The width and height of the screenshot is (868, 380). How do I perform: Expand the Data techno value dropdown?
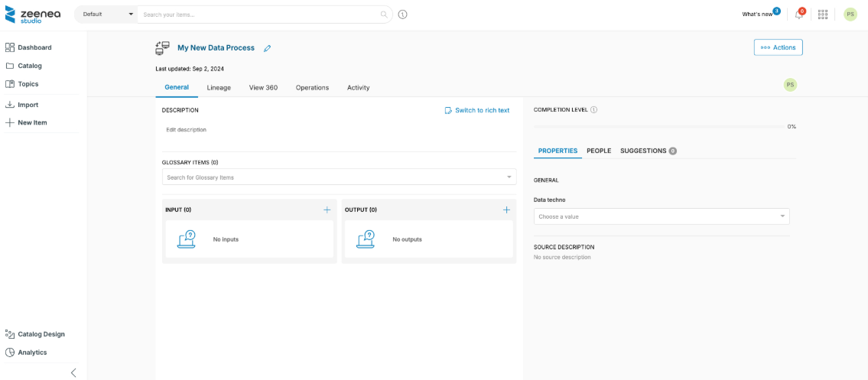coord(782,216)
